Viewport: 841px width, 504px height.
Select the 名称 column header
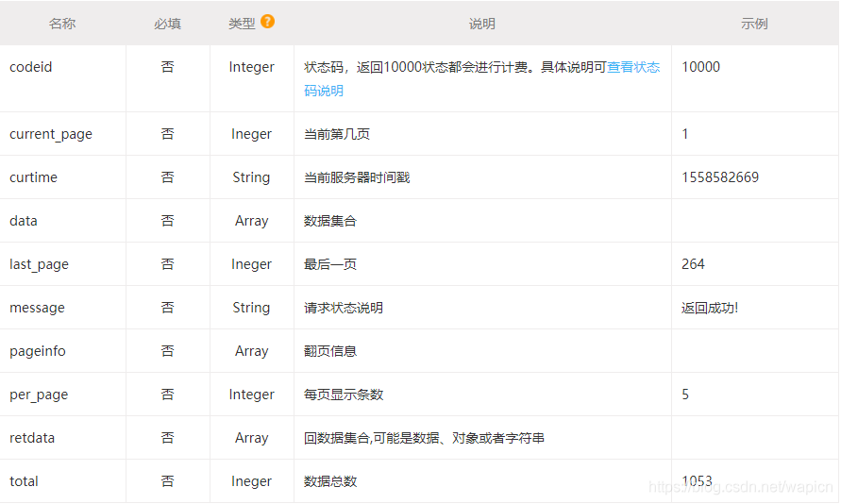pos(62,24)
